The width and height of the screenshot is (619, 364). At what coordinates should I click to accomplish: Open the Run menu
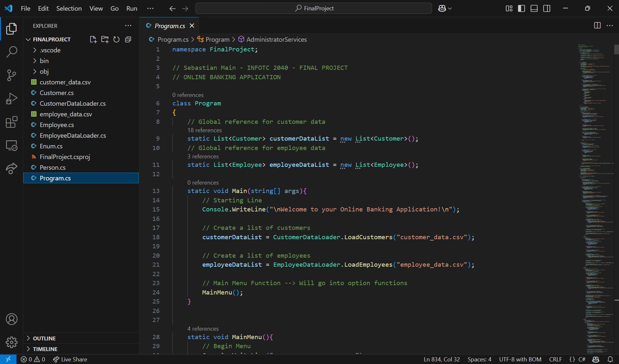pyautogui.click(x=132, y=8)
